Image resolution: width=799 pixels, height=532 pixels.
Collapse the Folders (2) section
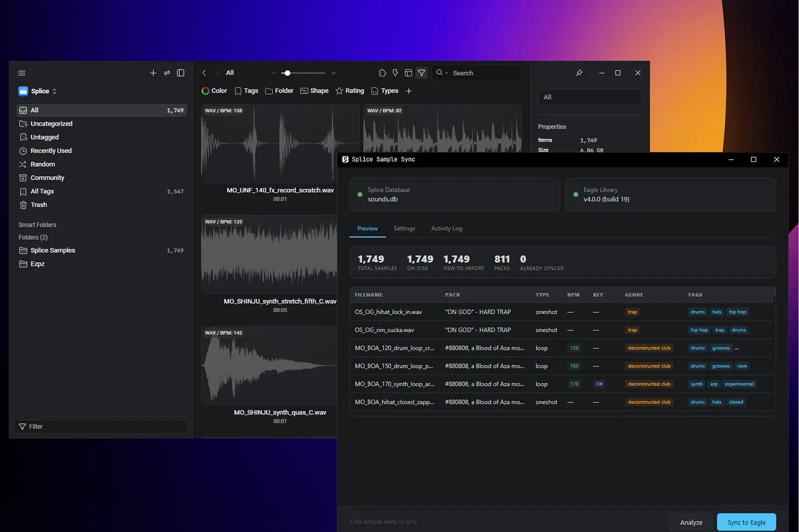click(33, 237)
